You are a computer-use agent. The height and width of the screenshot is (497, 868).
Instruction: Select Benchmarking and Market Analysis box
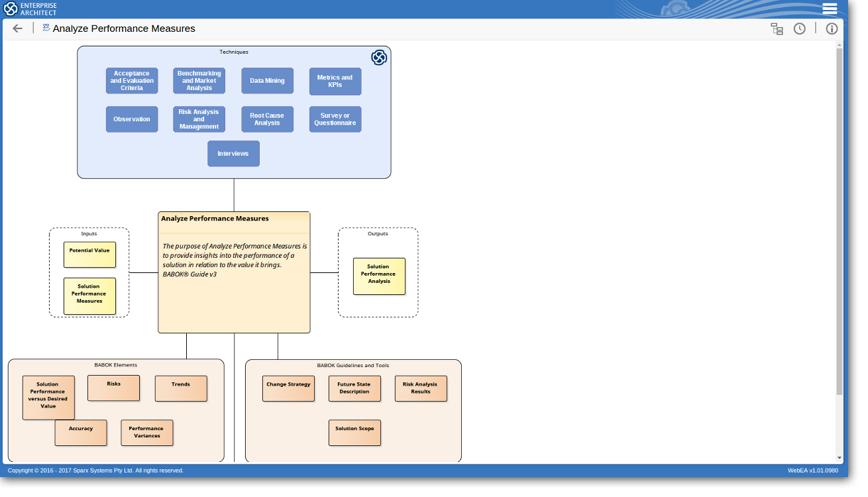point(199,81)
